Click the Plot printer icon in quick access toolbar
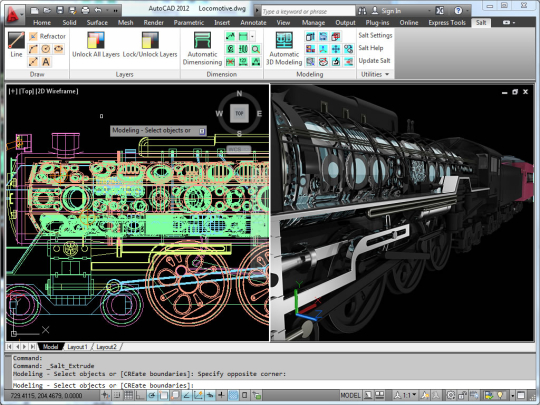The height and width of the screenshot is (405, 540). click(85, 10)
